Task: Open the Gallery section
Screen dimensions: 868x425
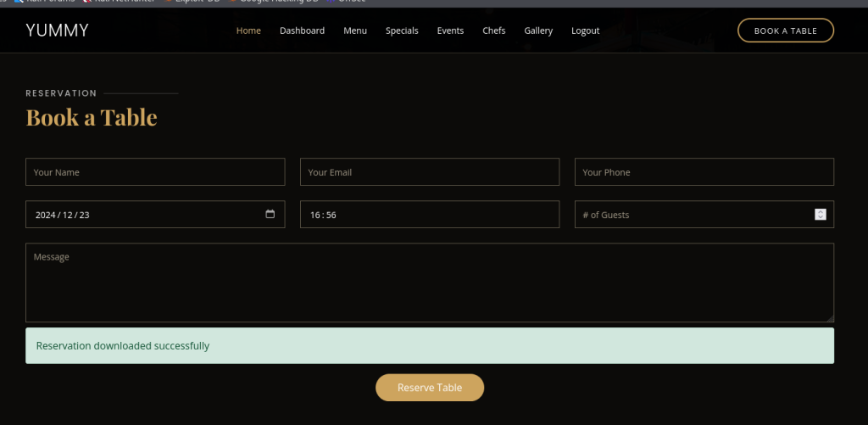Action: (x=538, y=31)
